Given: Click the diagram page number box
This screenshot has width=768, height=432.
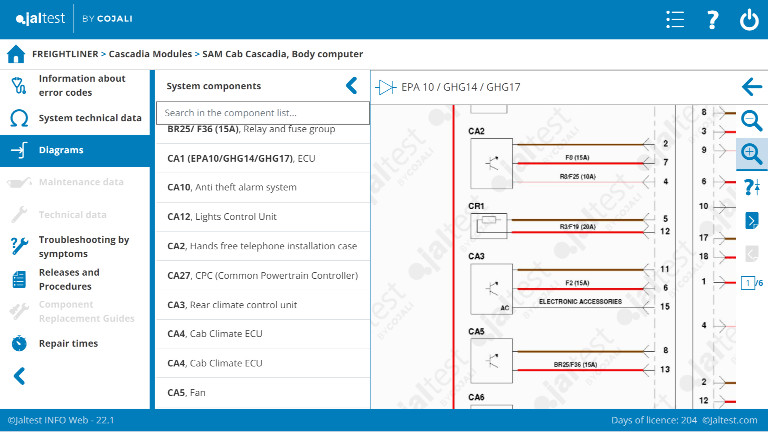Looking at the screenshot, I should pyautogui.click(x=747, y=283).
